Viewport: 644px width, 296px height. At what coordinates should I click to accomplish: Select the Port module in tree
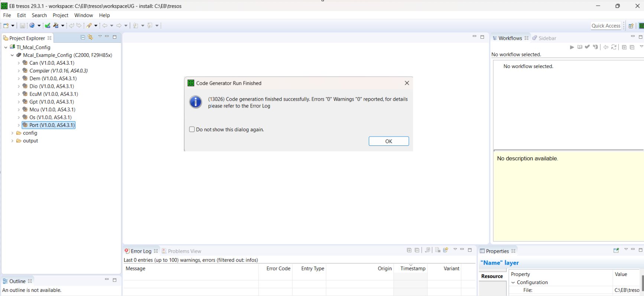coord(52,125)
